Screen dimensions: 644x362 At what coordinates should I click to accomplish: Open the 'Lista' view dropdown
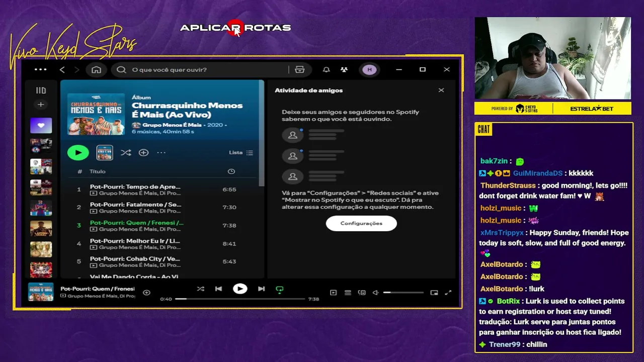(x=241, y=152)
